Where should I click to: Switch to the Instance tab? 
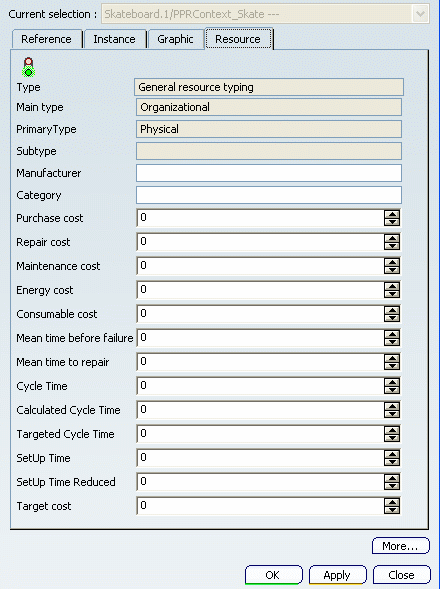click(114, 39)
